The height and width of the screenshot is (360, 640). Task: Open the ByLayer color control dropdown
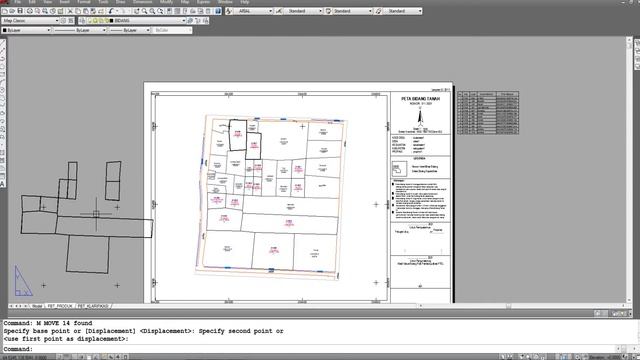pos(26,30)
